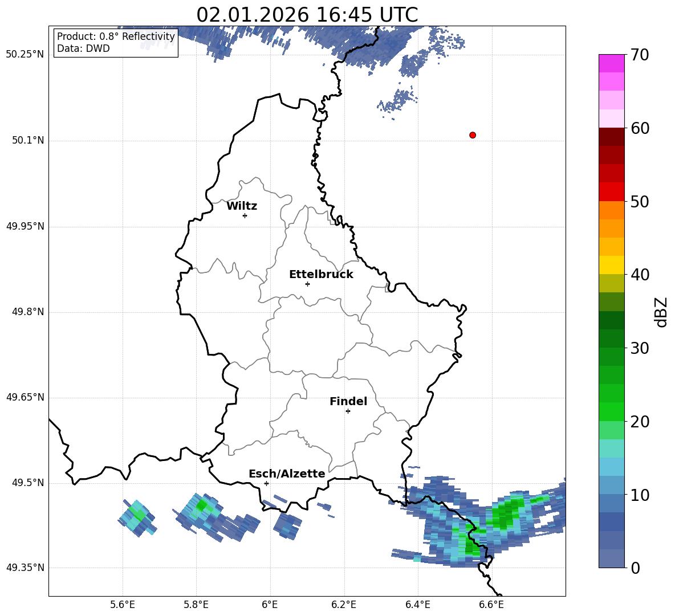Click the colorbar tick label 30

point(640,348)
